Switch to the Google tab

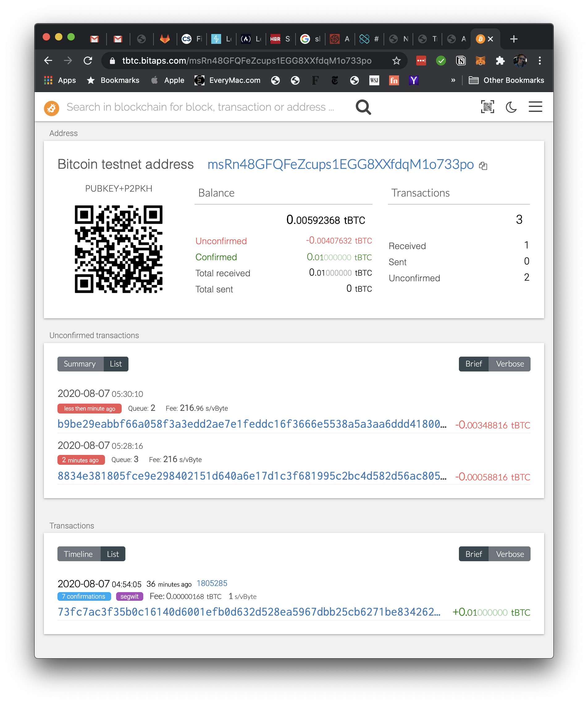310,39
